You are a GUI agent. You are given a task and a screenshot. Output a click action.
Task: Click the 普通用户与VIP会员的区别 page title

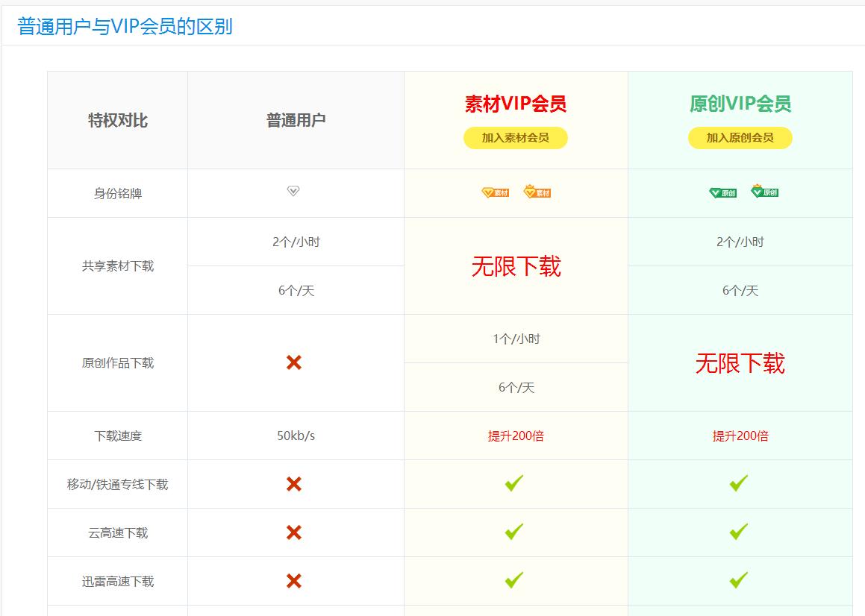pyautogui.click(x=124, y=26)
